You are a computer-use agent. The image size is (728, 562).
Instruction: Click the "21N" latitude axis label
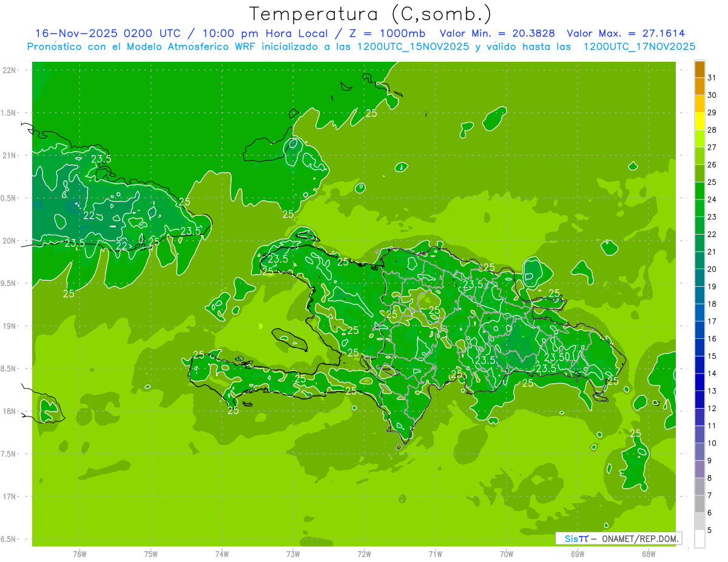pos(10,156)
